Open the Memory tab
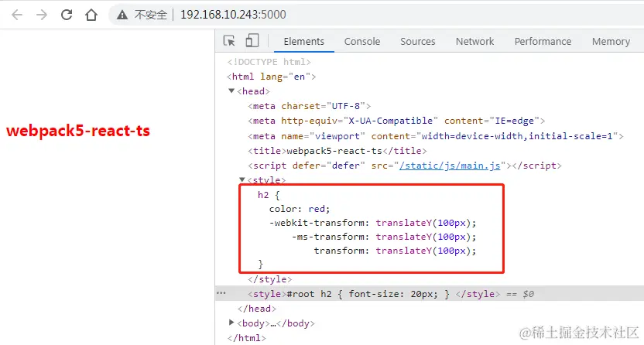This screenshot has height=345, width=644. tap(611, 42)
